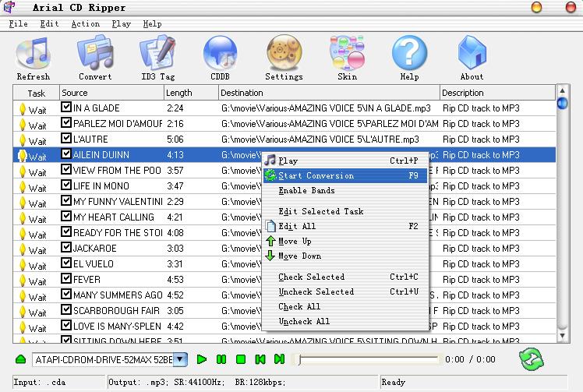
Task: Select the LOVE IS MANY-SPLEN track row
Action: [284, 327]
